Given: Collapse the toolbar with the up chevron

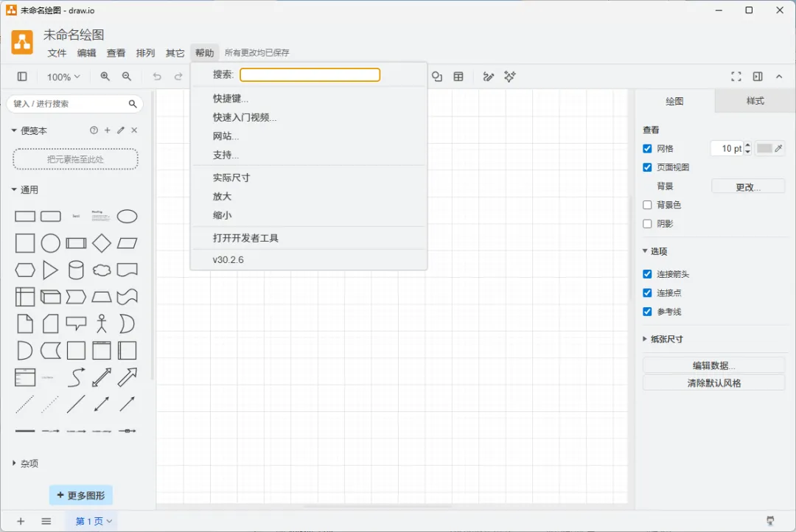Looking at the screenshot, I should 779,77.
